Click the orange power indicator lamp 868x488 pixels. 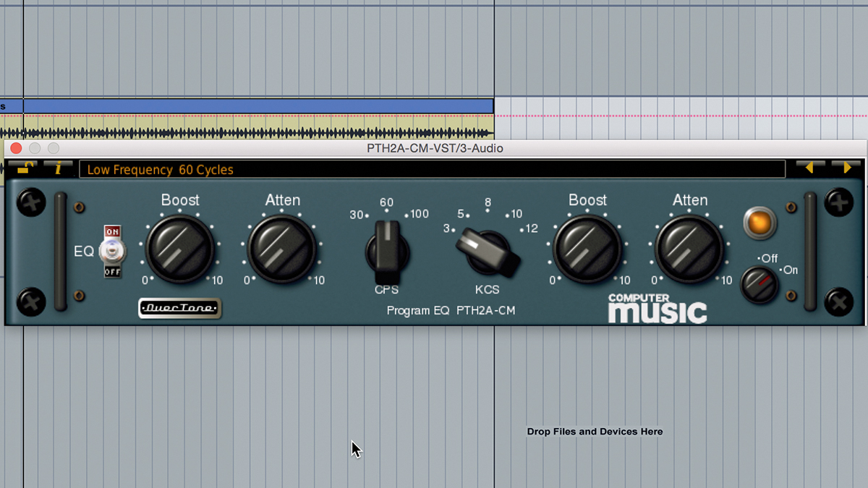coord(759,223)
